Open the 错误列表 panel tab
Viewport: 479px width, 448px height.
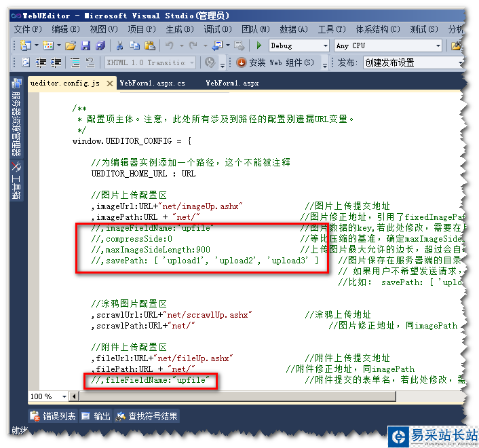[x=54, y=416]
